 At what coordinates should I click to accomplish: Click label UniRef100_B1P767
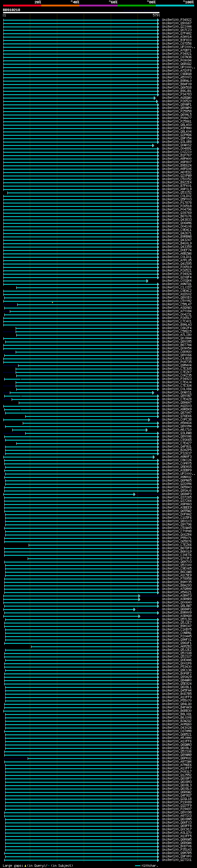(x=176, y=155)
